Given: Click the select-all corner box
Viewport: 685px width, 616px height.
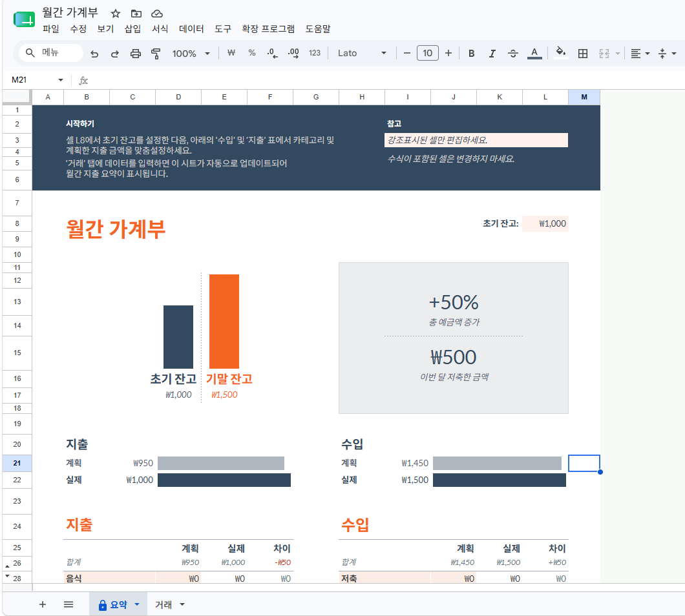Looking at the screenshot, I should pyautogui.click(x=17, y=97).
